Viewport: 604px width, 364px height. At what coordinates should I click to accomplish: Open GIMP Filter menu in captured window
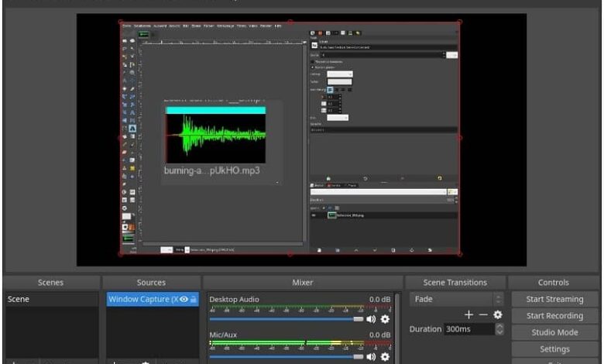point(208,26)
